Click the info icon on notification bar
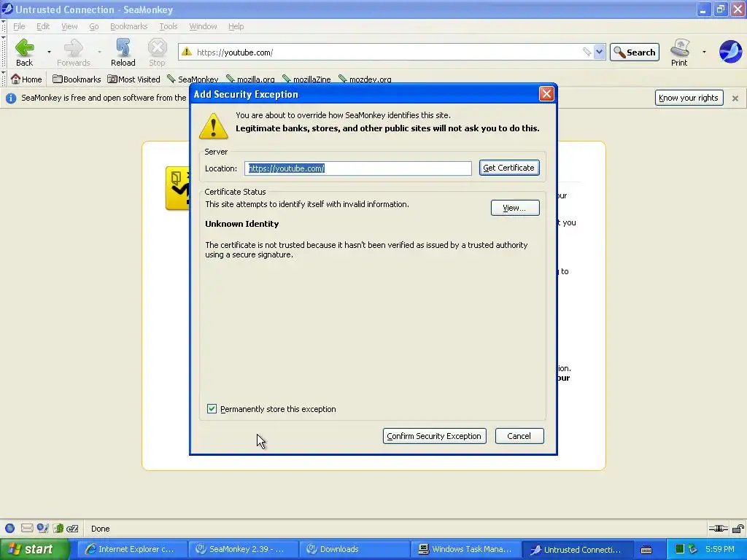 point(10,98)
